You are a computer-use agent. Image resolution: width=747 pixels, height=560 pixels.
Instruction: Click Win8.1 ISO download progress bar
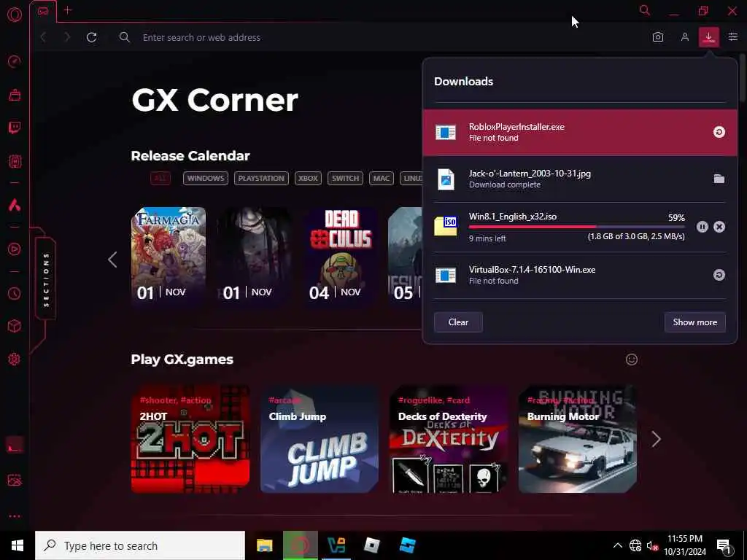point(576,227)
